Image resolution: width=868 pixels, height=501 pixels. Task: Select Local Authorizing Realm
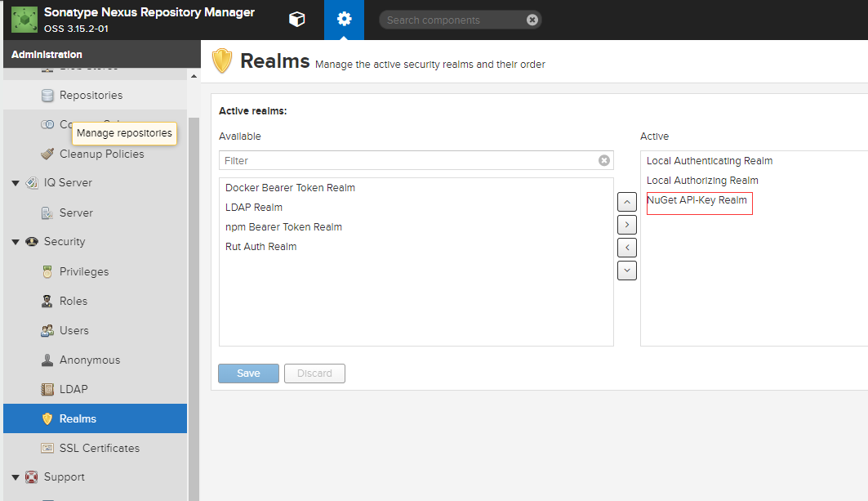(702, 181)
